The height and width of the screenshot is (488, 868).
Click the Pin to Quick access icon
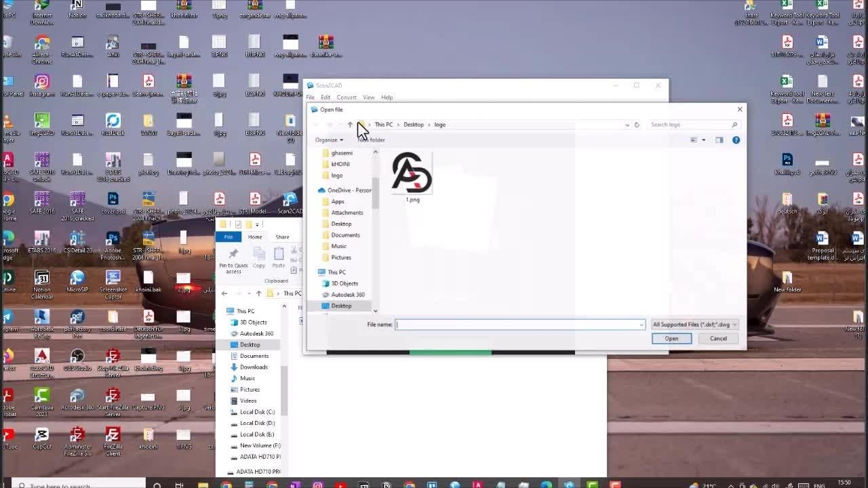233,255
